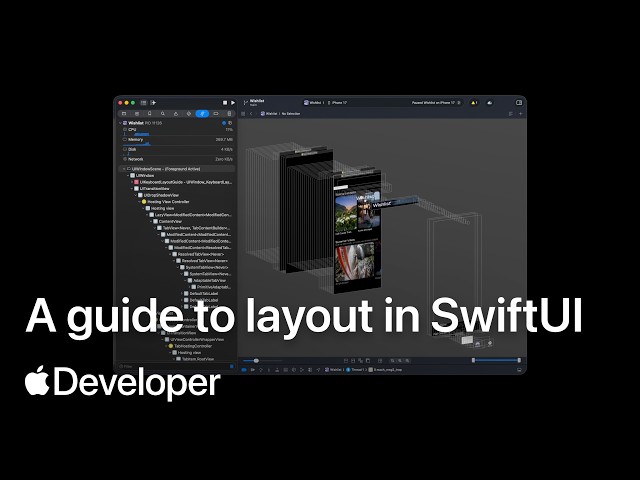Open the bookmark navigator tab

(x=150, y=113)
